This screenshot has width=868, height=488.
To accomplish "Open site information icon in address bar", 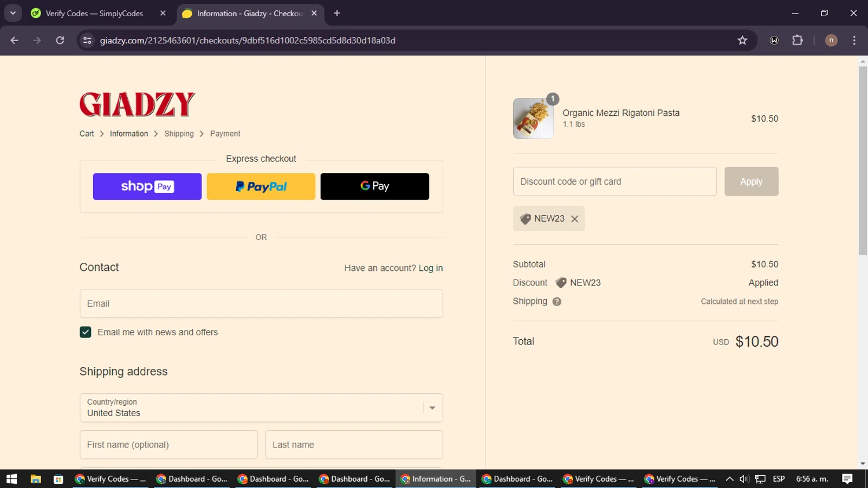I will [87, 41].
